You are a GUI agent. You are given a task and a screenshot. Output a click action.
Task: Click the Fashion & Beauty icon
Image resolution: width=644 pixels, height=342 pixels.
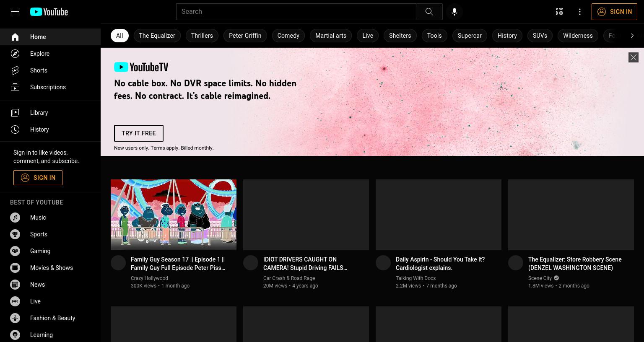[x=15, y=318]
